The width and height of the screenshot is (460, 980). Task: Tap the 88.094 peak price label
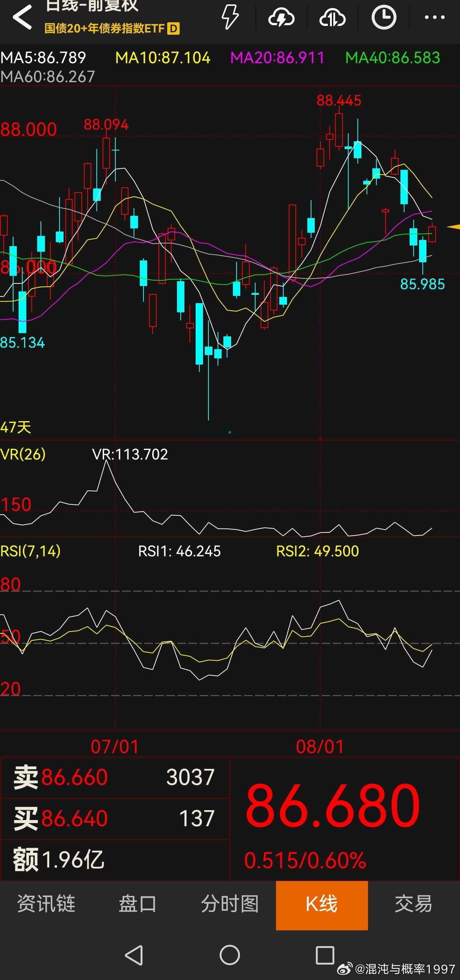[106, 125]
